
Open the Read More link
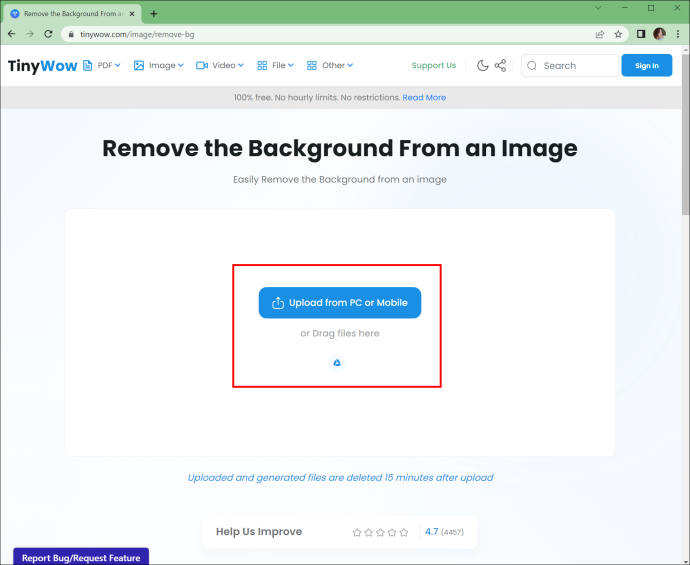point(424,97)
